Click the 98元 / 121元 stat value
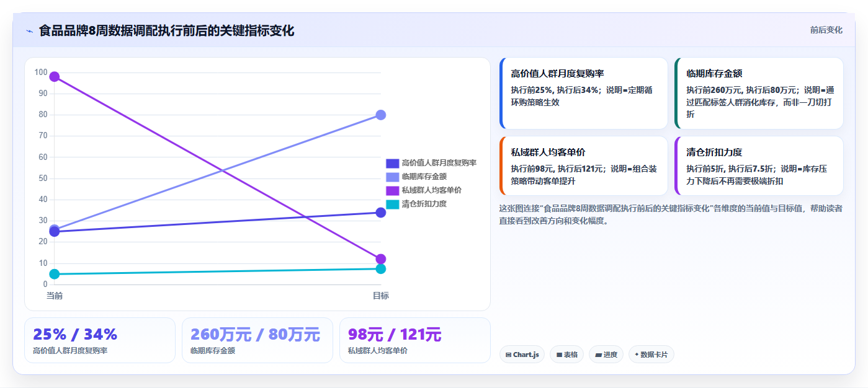 (395, 335)
